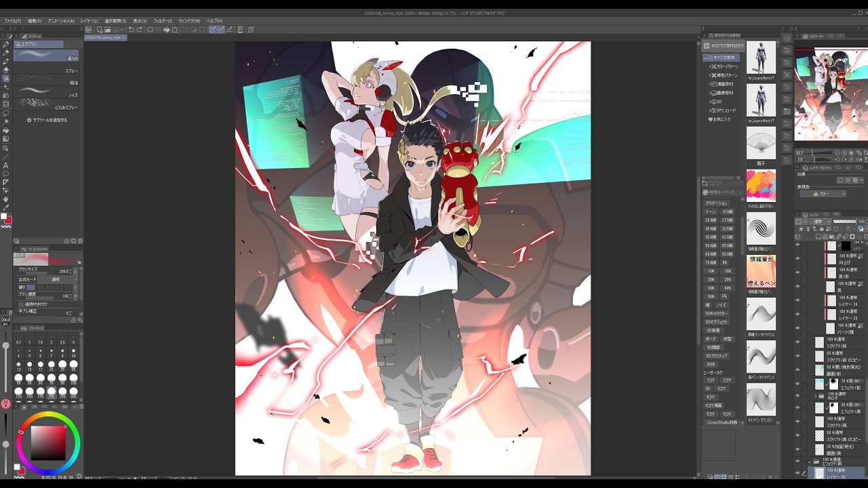The image size is (868, 488).
Task: Open the 表現色 カラー dropdown
Action: 823,194
